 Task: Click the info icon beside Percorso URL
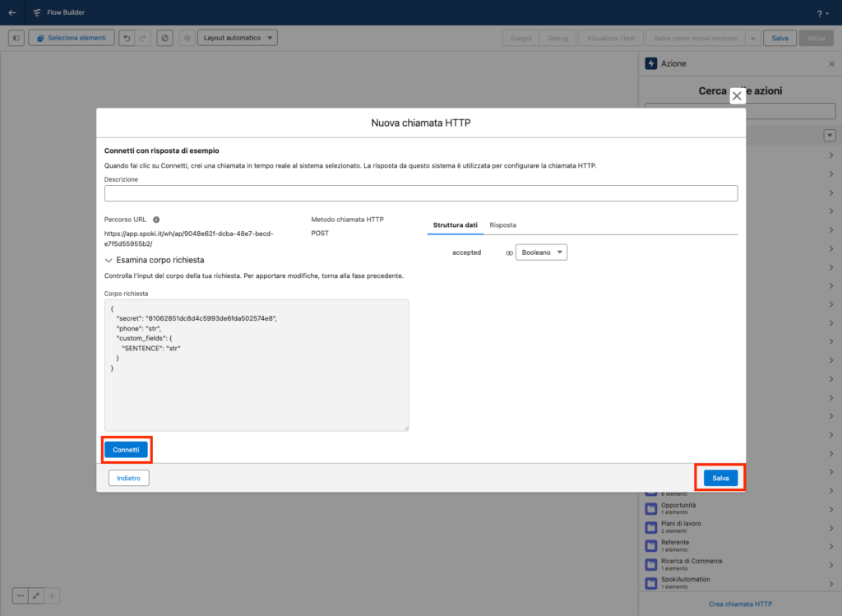(x=156, y=220)
